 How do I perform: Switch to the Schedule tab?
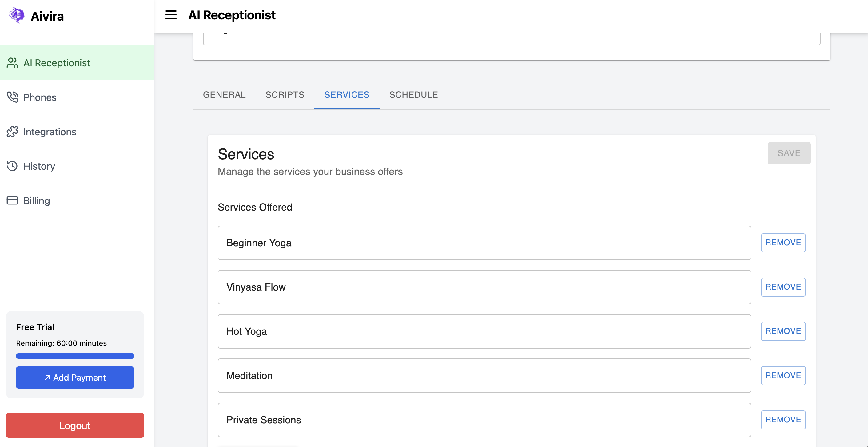point(413,95)
